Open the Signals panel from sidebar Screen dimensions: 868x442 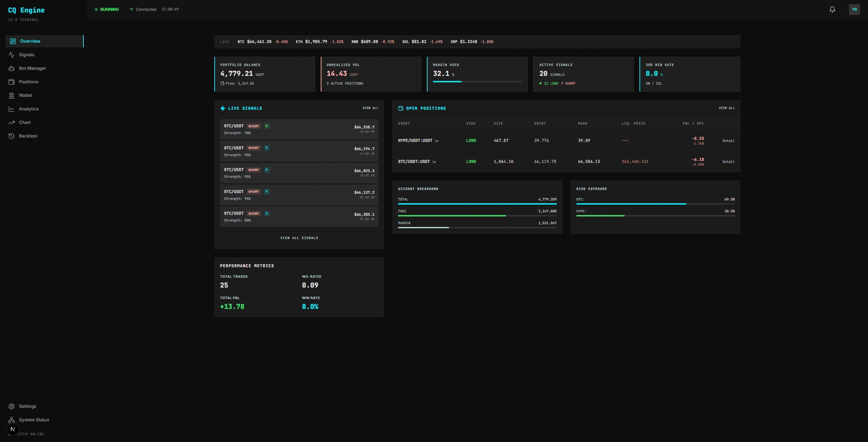point(12,55)
